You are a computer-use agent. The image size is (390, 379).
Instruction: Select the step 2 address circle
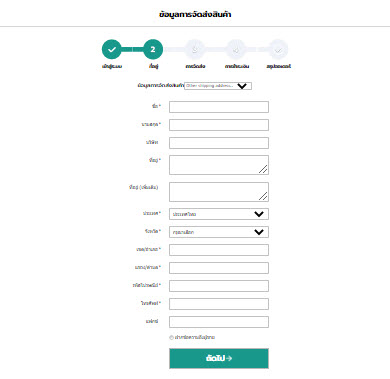coord(153,49)
